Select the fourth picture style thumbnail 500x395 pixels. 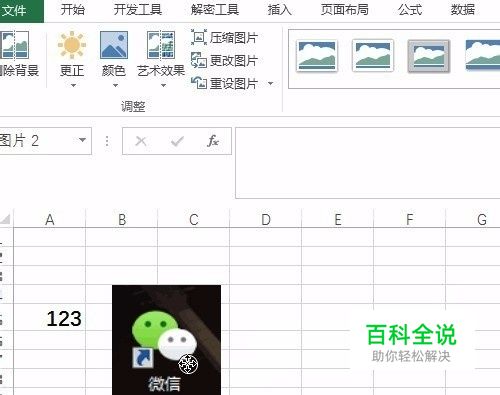click(x=483, y=55)
